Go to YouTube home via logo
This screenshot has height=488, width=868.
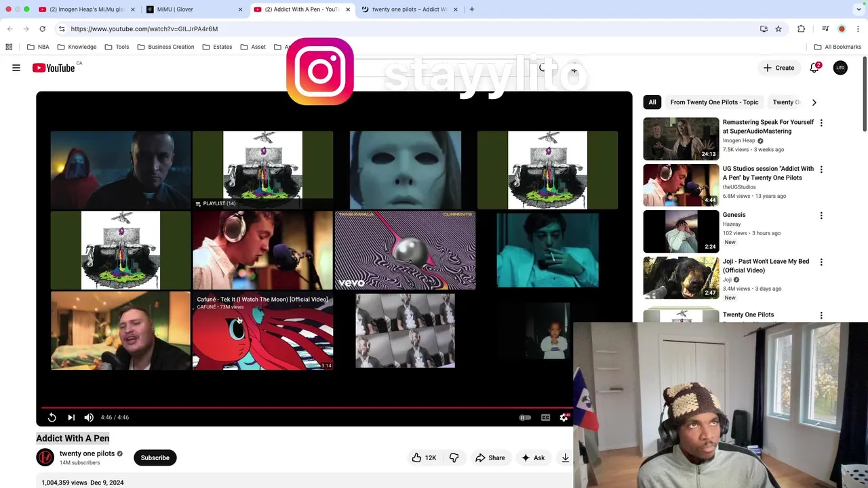click(x=54, y=68)
